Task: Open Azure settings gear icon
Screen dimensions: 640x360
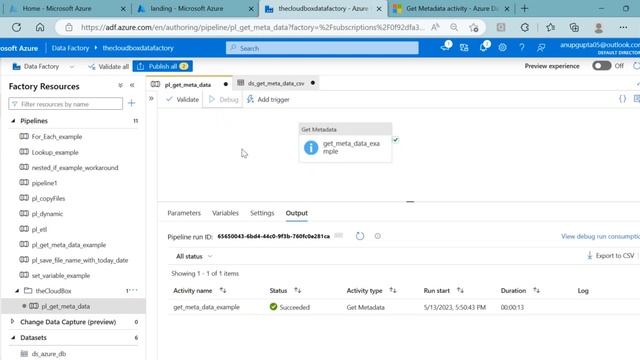Action: click(502, 47)
